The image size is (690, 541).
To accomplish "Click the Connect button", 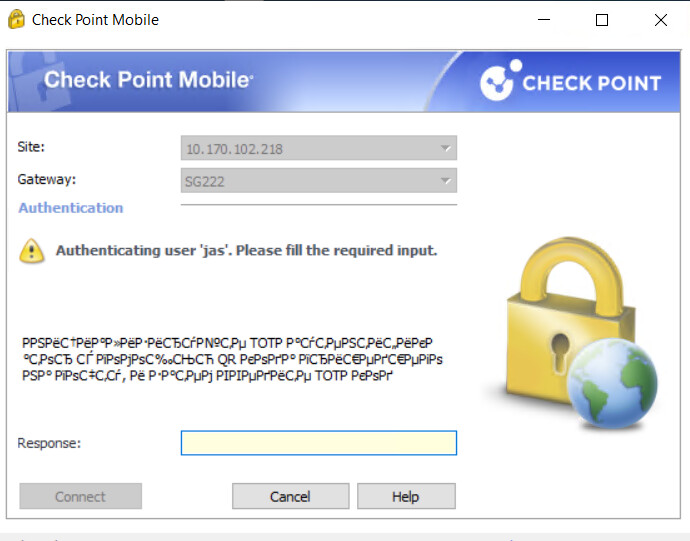I will click(81, 496).
